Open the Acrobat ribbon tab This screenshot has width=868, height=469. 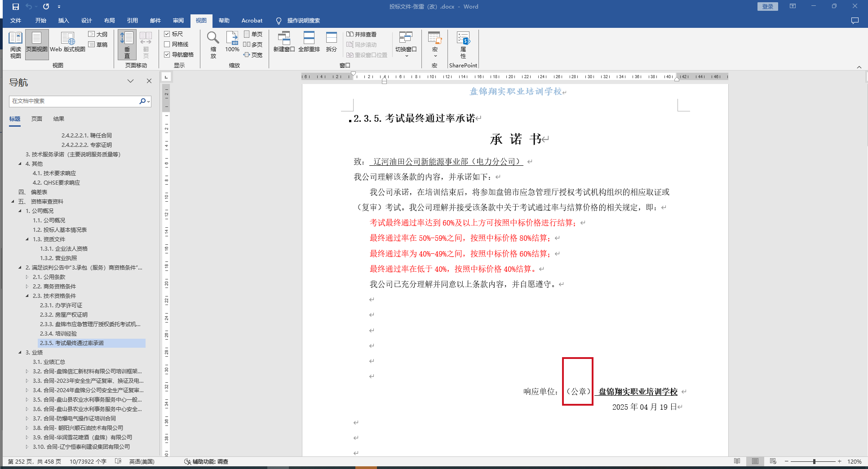tap(252, 21)
